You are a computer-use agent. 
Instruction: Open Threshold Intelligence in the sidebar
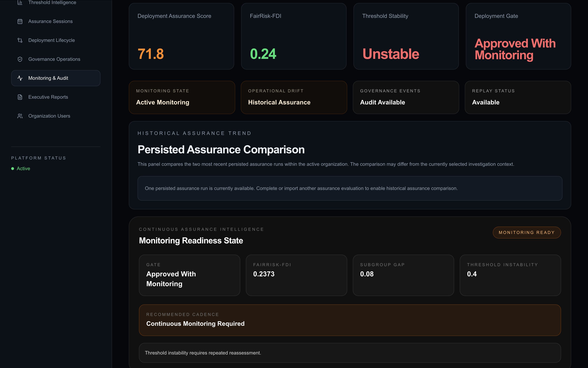[x=56, y=2]
